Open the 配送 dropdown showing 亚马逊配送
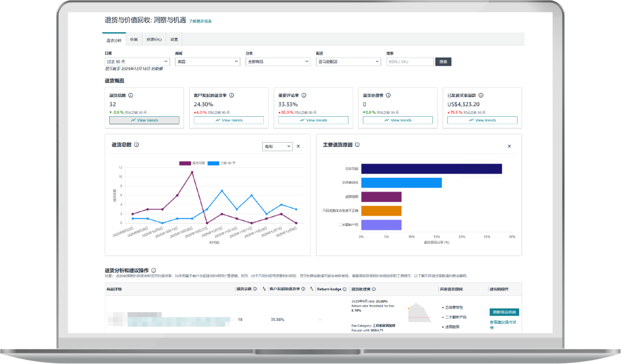The image size is (621, 364). pyautogui.click(x=348, y=62)
